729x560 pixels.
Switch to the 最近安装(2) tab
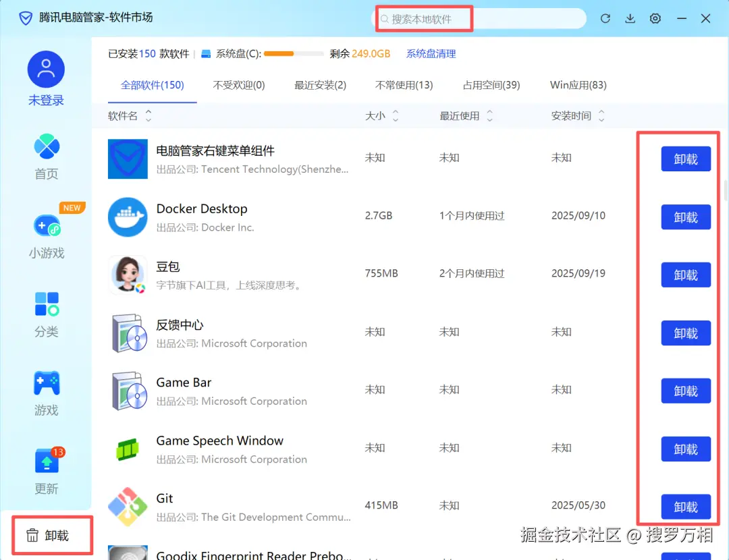pos(320,85)
